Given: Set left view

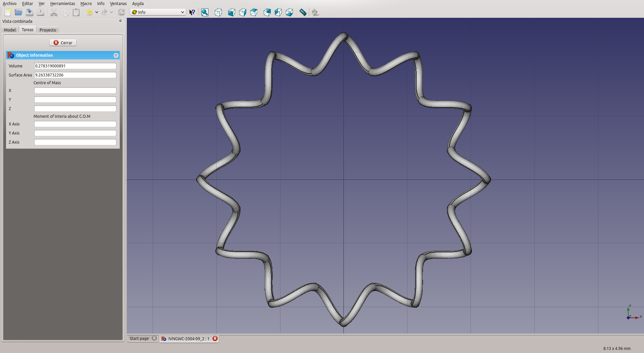Looking at the screenshot, I should coord(289,12).
